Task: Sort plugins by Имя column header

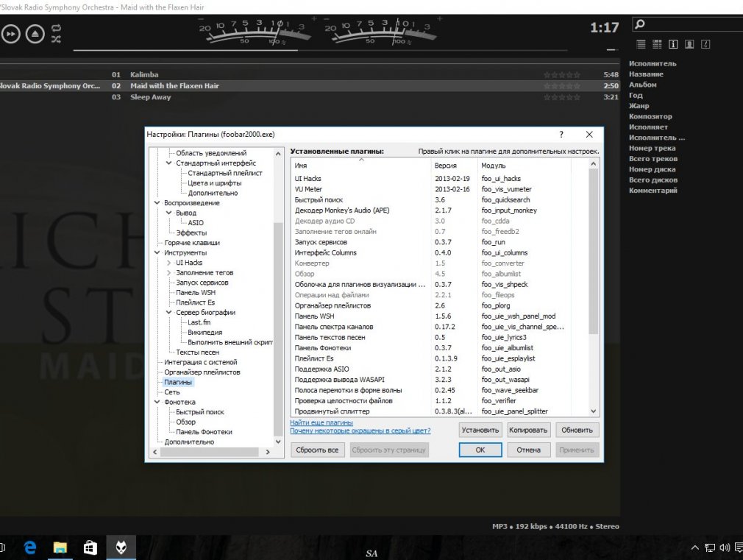Action: click(x=360, y=166)
